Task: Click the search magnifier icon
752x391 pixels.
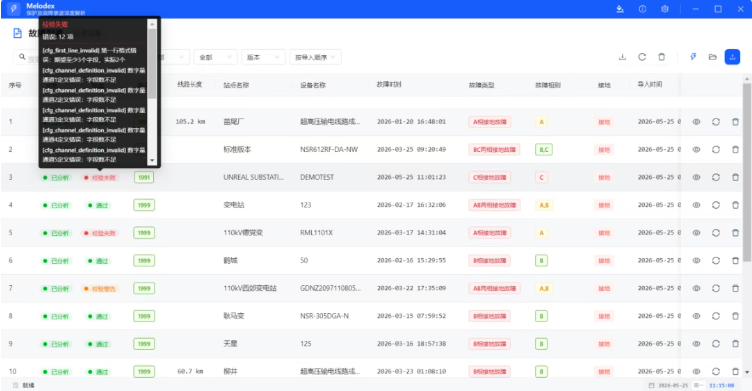Action: point(22,57)
